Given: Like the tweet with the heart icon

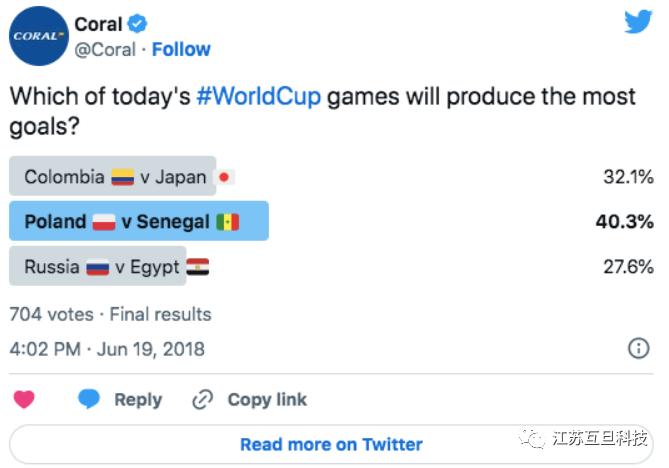Looking at the screenshot, I should (24, 399).
